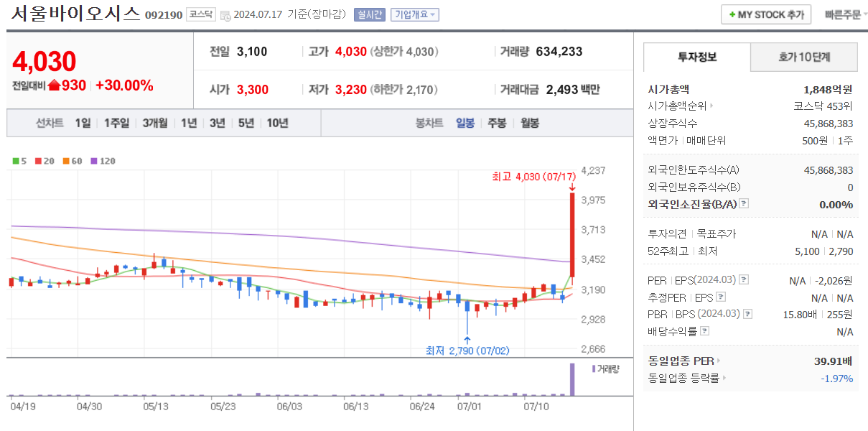The width and height of the screenshot is (868, 431).
Task: Click the MY STOCK 추가 button
Action: (x=766, y=14)
